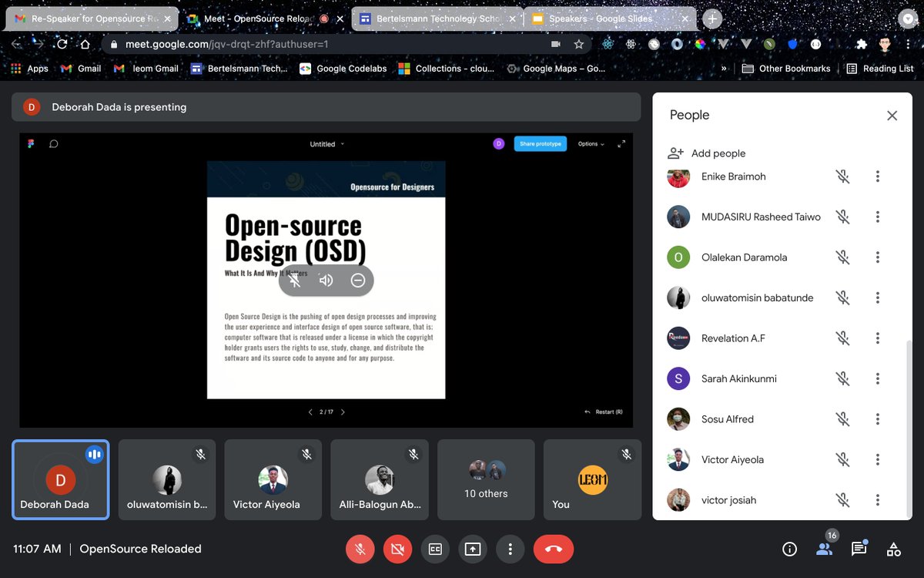Click the browser reload button
This screenshot has width=924, height=578.
pyautogui.click(x=62, y=44)
